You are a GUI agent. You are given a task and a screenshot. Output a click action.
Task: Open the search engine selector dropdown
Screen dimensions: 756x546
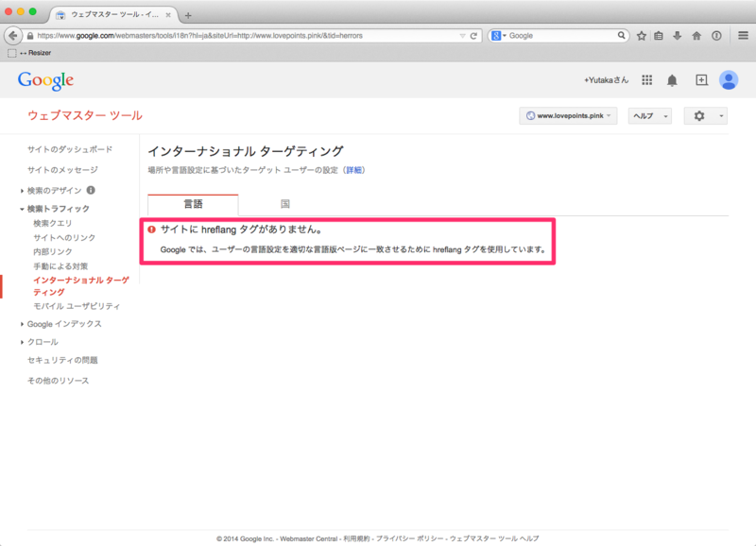(x=498, y=36)
